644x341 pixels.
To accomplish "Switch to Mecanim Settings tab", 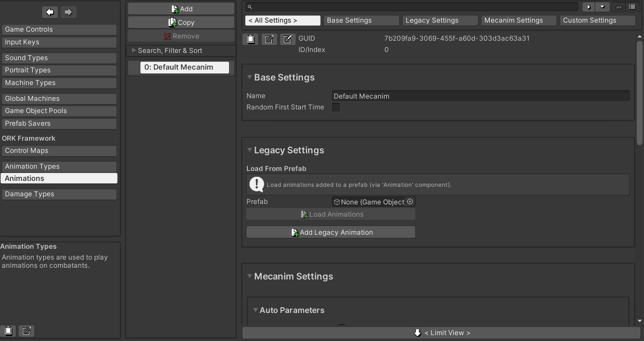I will point(519,20).
